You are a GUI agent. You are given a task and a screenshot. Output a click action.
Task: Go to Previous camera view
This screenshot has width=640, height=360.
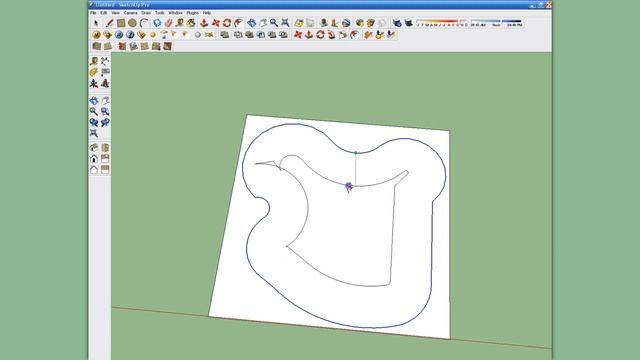point(94,122)
